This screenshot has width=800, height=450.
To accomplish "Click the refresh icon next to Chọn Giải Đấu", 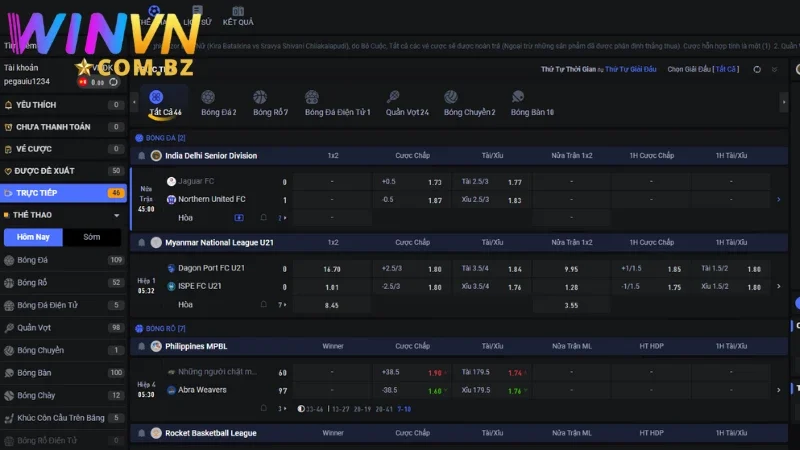I will 757,69.
